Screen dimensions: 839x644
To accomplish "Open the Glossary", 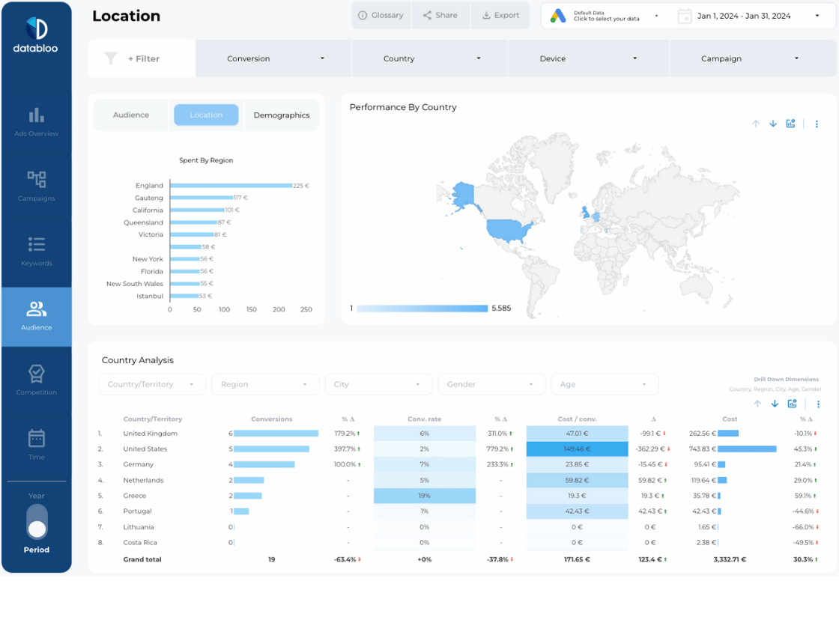I will [x=381, y=14].
